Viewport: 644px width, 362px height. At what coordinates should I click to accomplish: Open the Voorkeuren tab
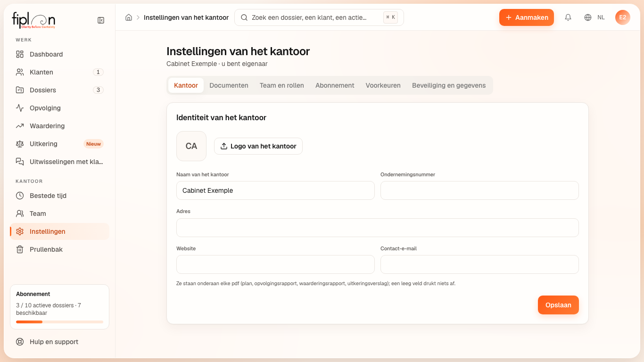point(383,85)
